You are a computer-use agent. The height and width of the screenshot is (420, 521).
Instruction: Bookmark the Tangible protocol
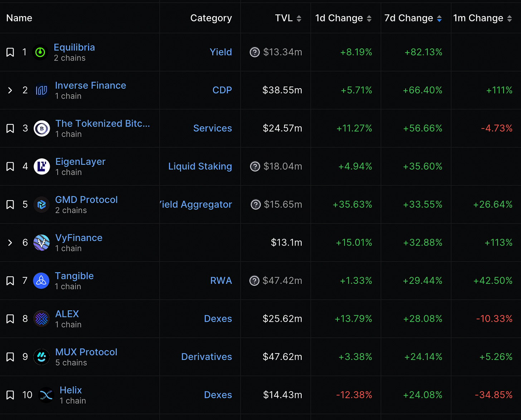pos(10,281)
